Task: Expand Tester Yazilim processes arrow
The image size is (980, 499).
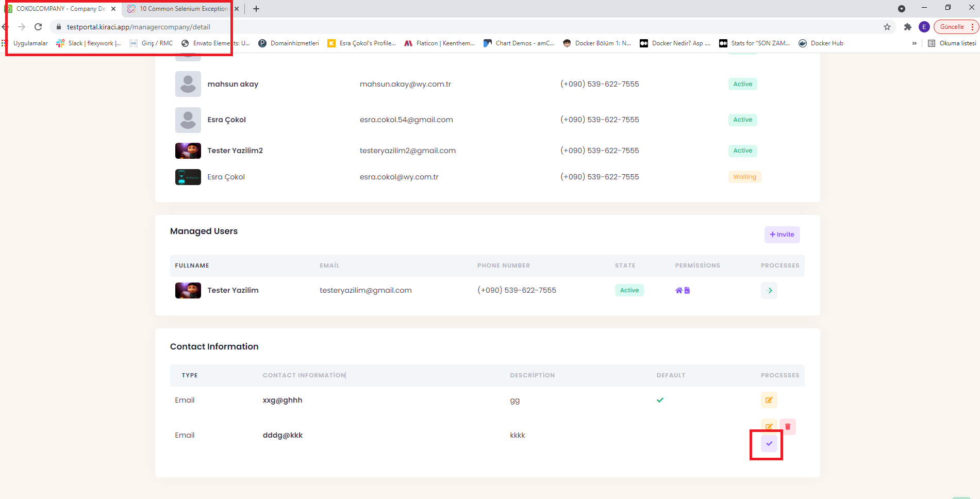Action: pyautogui.click(x=769, y=290)
